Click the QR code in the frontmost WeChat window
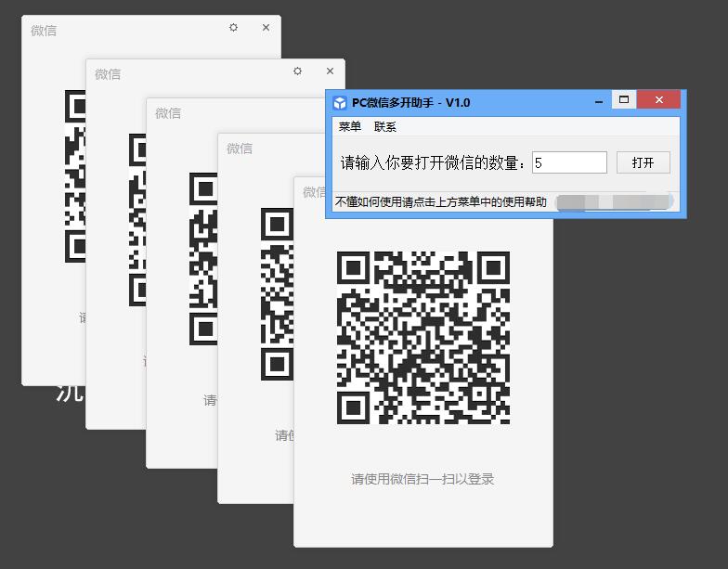728x569 pixels. [x=422, y=337]
